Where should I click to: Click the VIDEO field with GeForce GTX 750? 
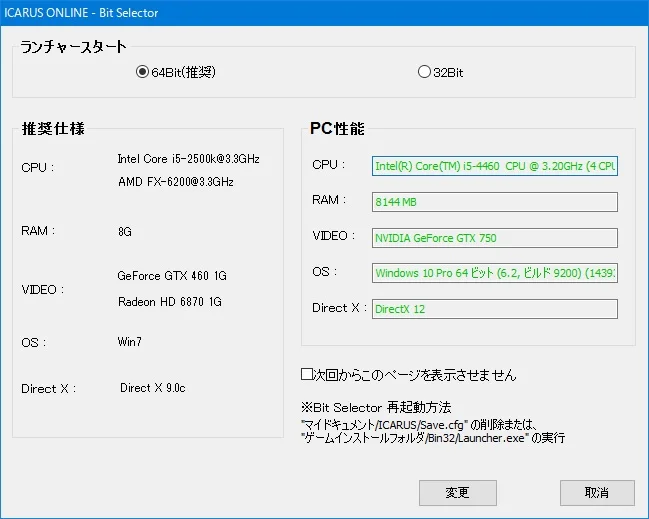495,238
